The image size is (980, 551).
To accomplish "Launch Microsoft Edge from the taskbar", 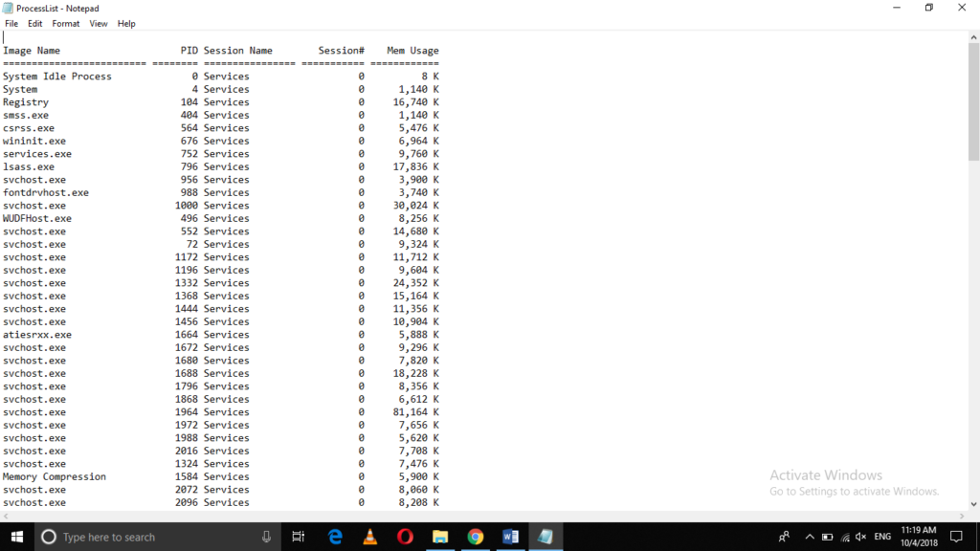I will (x=333, y=536).
